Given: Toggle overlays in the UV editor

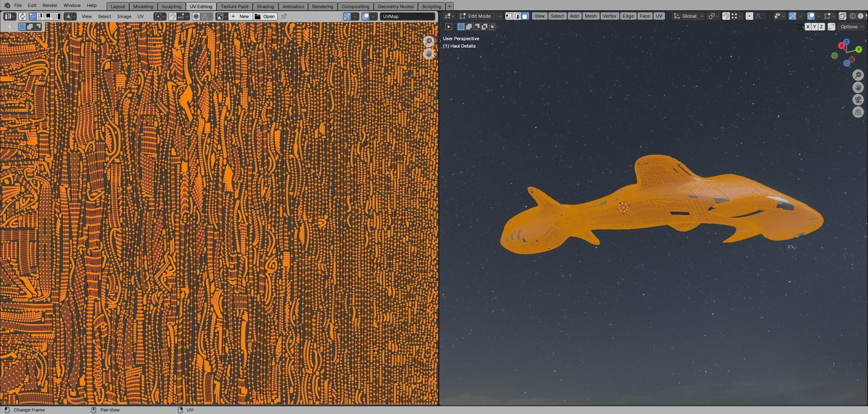Looking at the screenshot, I should coord(365,16).
